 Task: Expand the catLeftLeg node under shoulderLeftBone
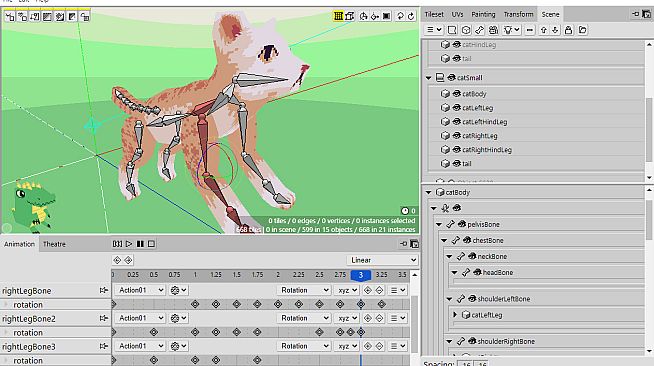[x=455, y=315]
